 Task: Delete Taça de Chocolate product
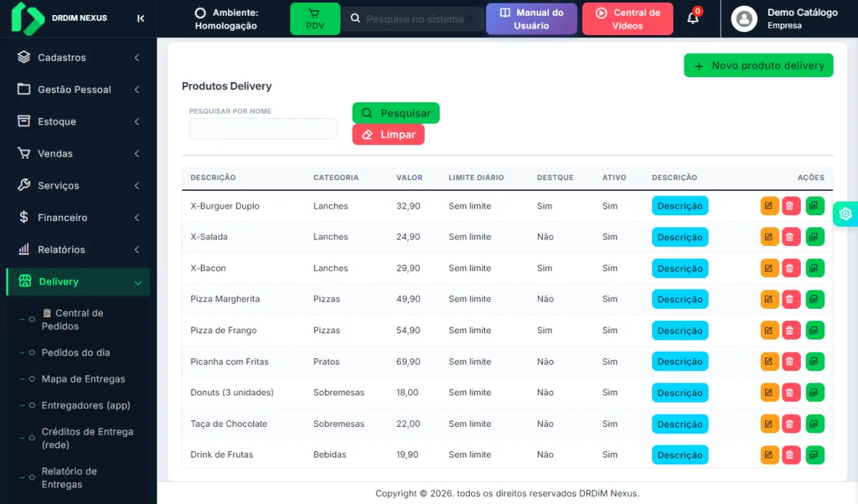[x=791, y=424]
